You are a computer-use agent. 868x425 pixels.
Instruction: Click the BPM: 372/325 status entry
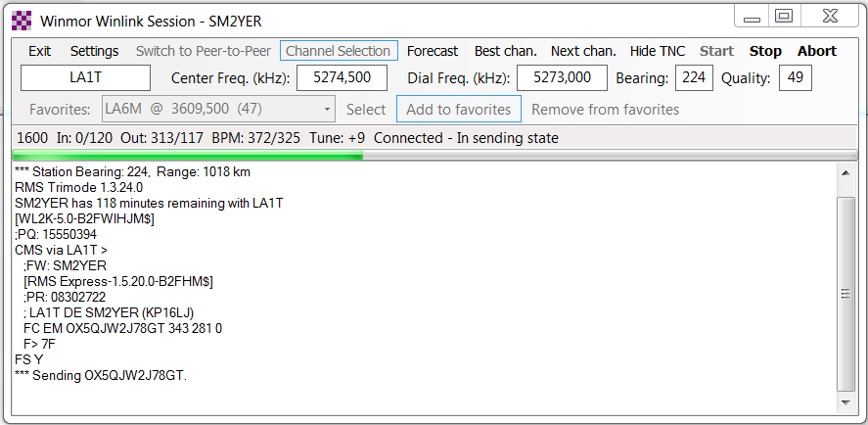[256, 138]
